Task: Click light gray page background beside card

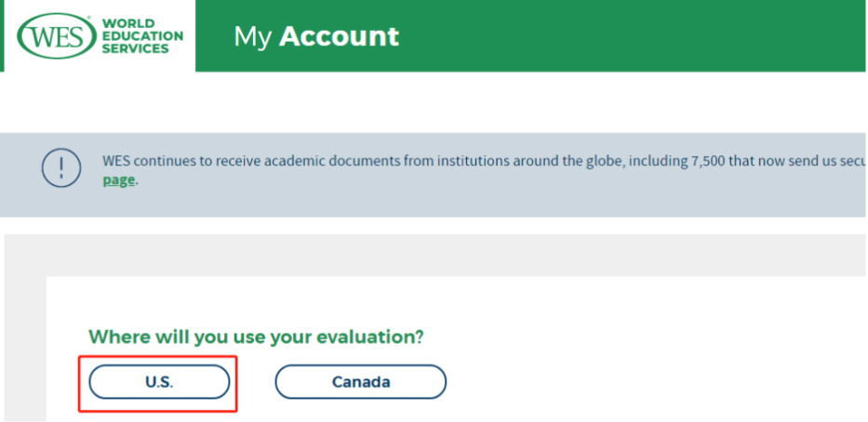Action: point(24,325)
